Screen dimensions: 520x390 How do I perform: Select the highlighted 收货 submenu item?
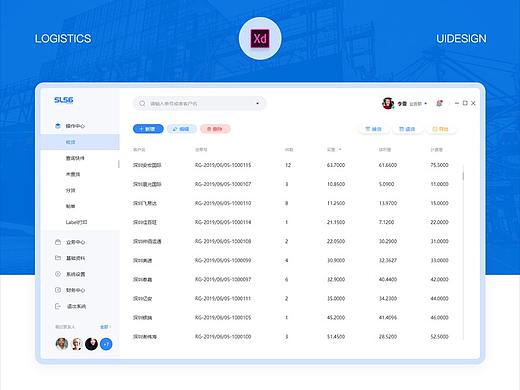[80, 142]
